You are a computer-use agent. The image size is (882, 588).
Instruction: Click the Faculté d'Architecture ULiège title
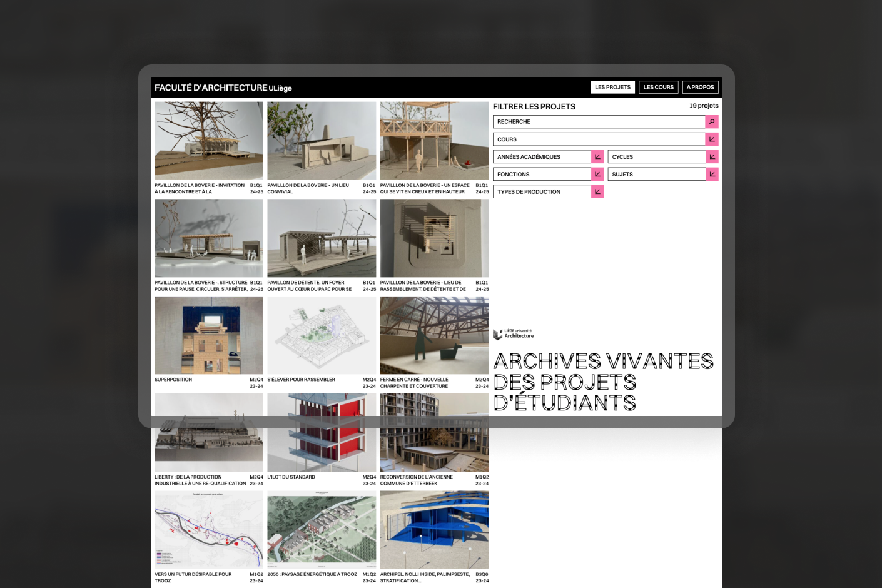pos(223,88)
